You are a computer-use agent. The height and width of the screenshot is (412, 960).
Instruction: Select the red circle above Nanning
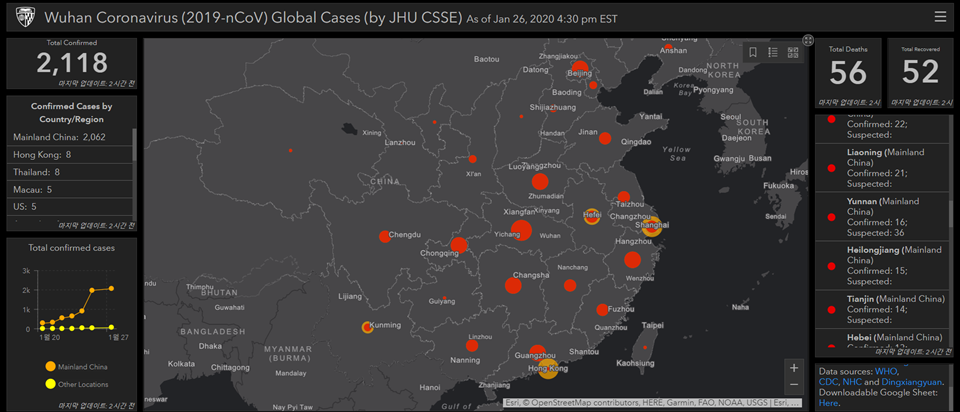[472, 346]
